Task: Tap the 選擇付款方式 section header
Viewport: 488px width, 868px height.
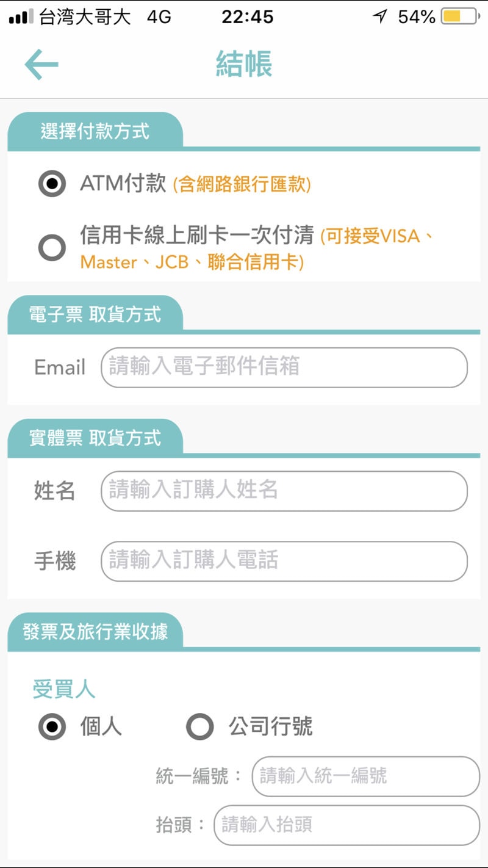Action: coord(95,131)
